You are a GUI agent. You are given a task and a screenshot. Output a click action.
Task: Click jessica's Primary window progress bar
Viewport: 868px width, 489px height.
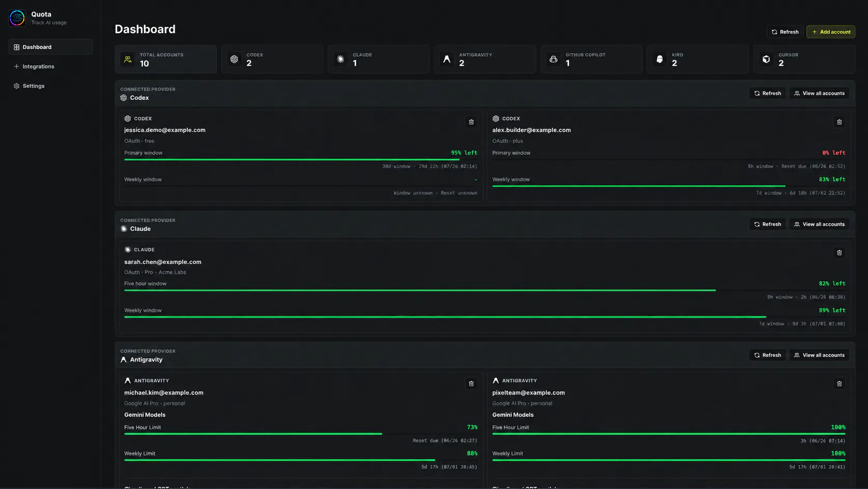pyautogui.click(x=301, y=160)
